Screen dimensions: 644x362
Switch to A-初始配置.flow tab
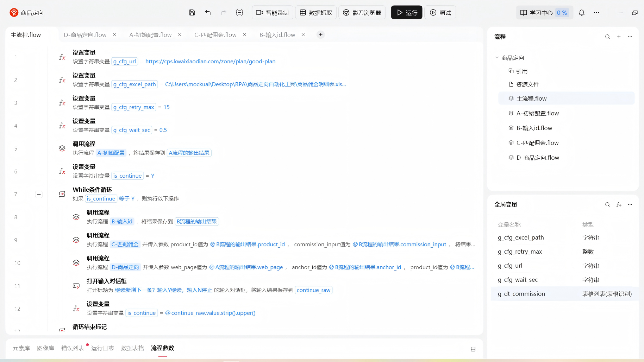tap(150, 35)
